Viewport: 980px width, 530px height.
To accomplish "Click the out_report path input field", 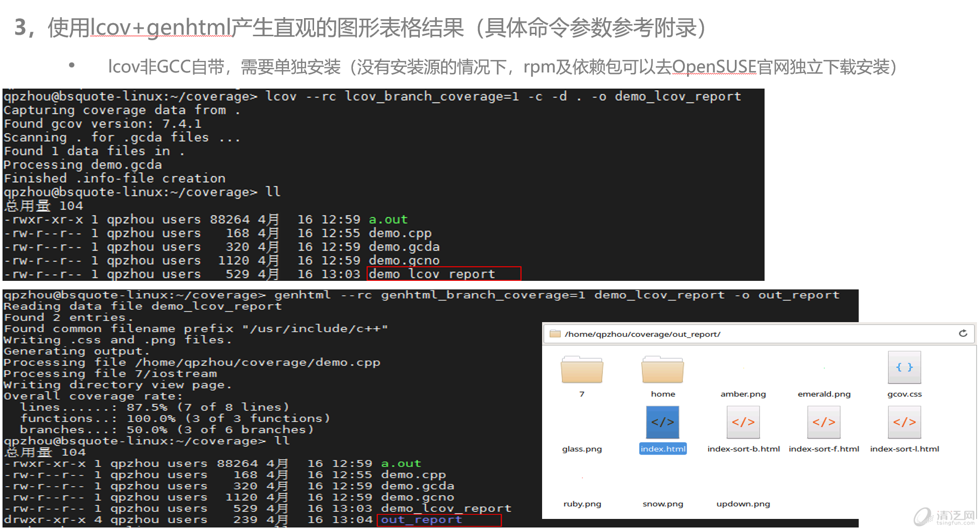I will tap(755, 334).
